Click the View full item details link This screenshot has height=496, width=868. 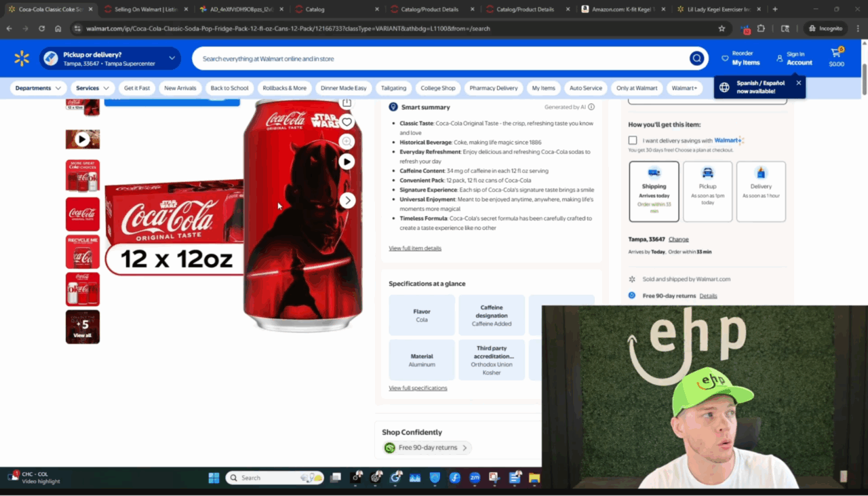tap(415, 248)
